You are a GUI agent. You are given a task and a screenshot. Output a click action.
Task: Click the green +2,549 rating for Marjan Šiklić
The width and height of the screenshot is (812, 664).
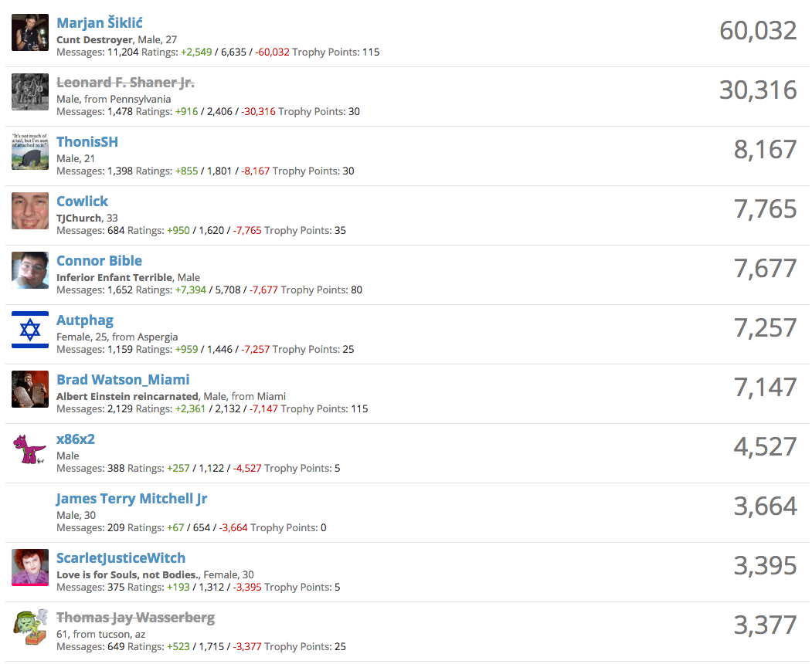(196, 53)
